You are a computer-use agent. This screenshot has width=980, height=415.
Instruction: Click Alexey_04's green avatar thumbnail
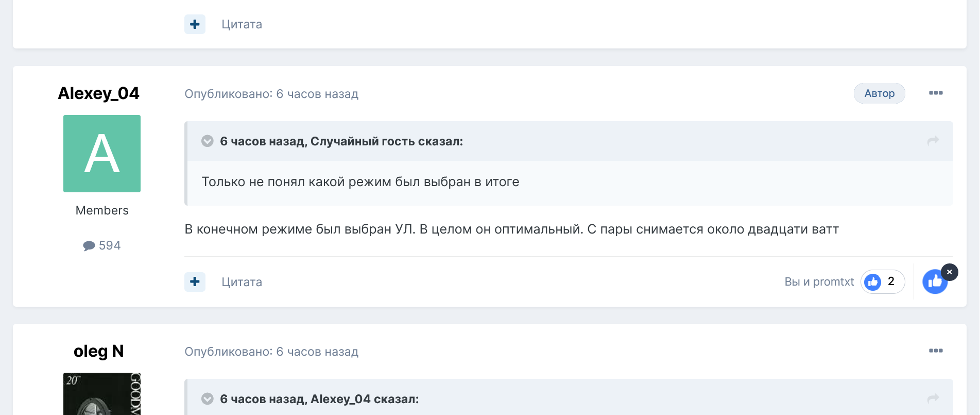[x=101, y=153]
